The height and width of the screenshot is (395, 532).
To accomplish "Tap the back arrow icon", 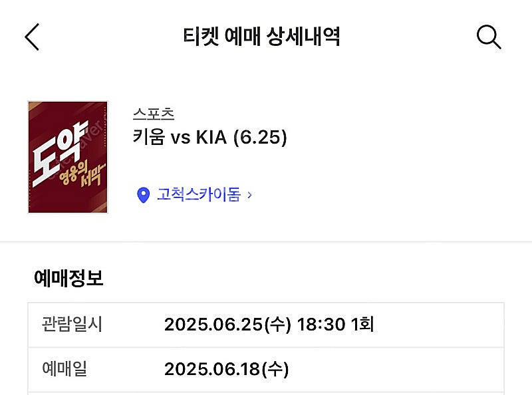I will [x=32, y=37].
